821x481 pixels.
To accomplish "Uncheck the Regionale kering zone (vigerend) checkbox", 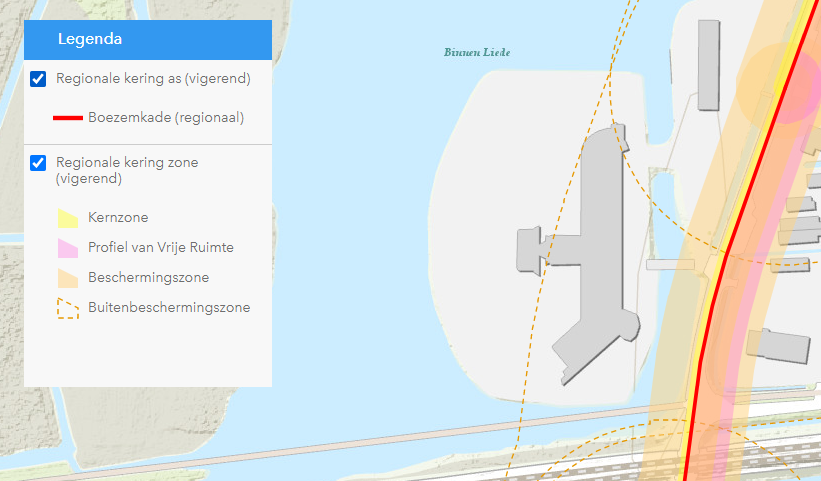I will pos(38,163).
